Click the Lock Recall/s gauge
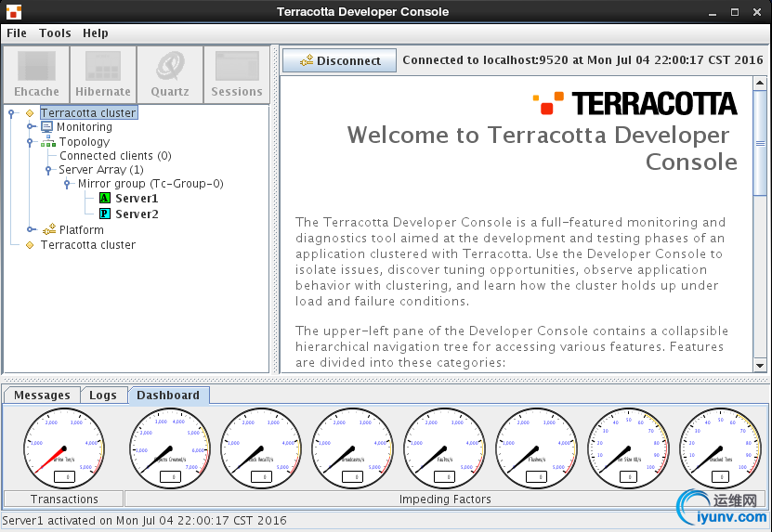The height and width of the screenshot is (532, 772). [x=261, y=448]
